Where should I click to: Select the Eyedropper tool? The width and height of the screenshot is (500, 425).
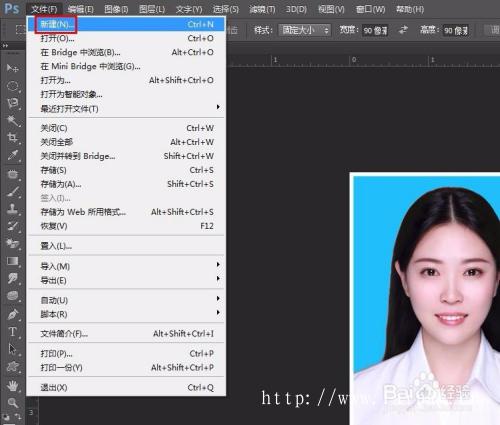point(13,155)
